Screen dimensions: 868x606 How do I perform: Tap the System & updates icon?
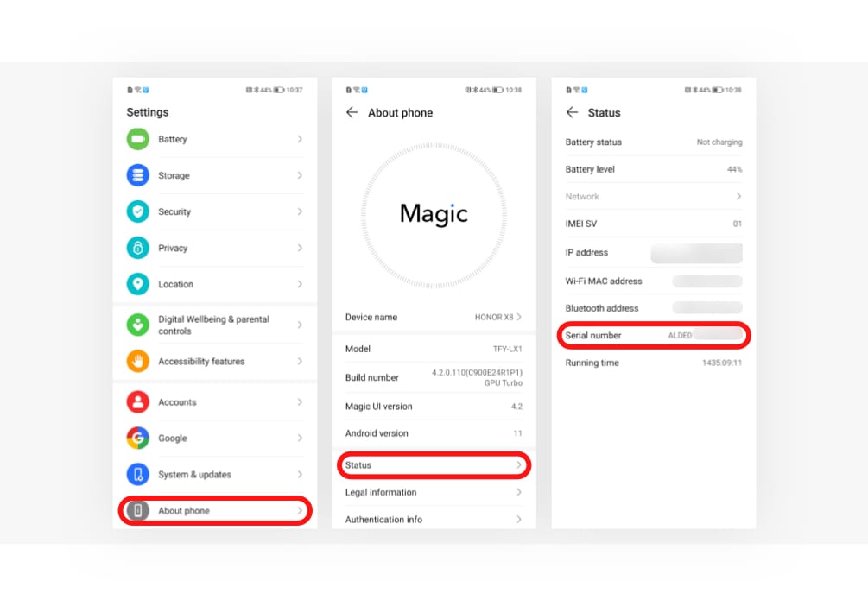(x=137, y=475)
